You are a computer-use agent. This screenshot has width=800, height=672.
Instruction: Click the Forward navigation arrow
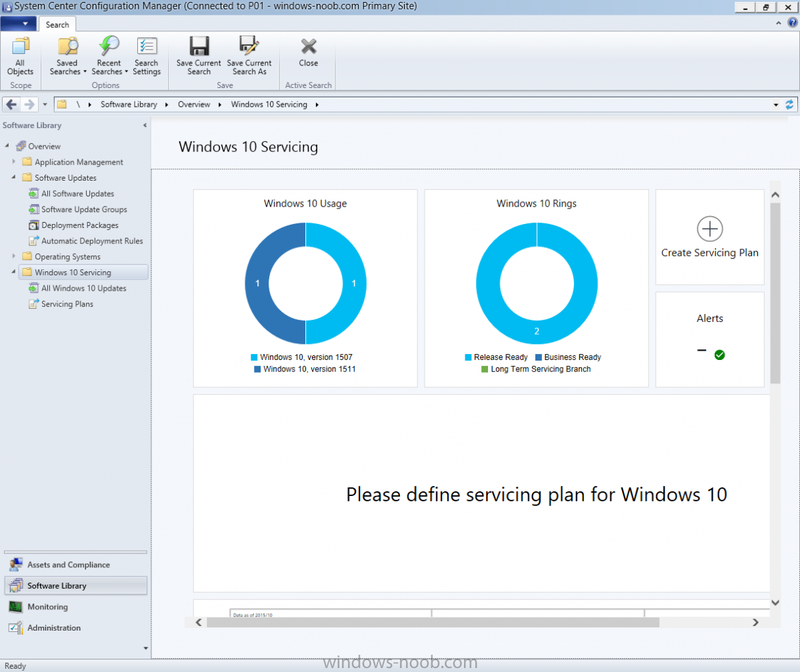click(x=29, y=105)
